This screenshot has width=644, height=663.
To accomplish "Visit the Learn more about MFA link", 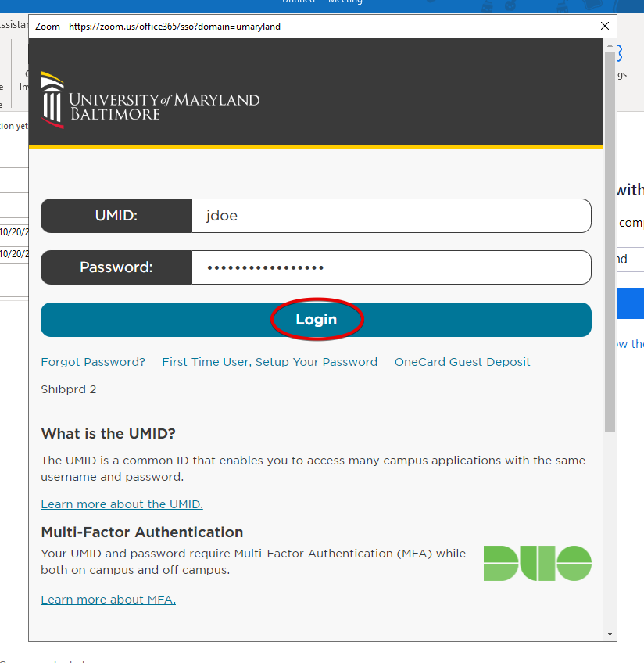I will (108, 600).
